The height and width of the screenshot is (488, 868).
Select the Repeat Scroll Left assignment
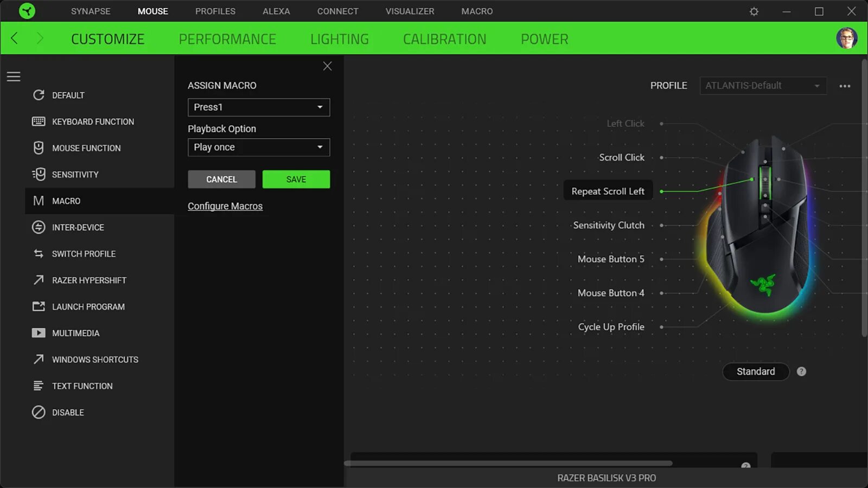pos(608,191)
